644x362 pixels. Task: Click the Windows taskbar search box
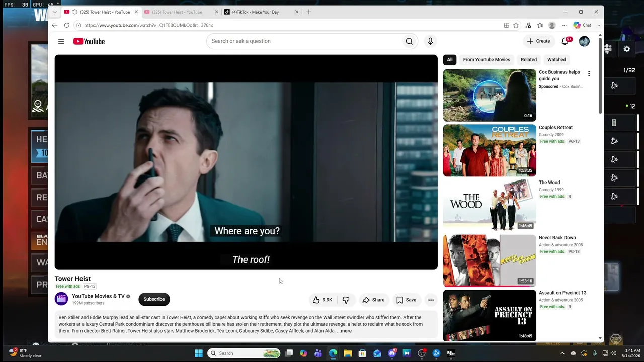tap(244, 353)
